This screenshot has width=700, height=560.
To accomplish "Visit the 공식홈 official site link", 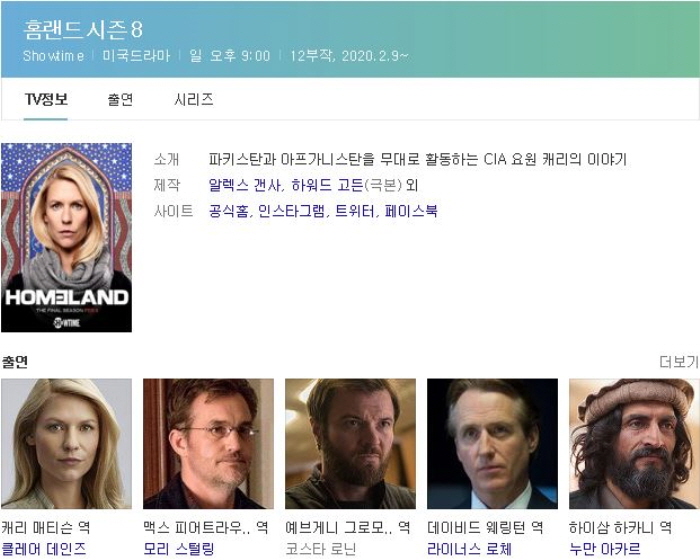I will click(229, 211).
